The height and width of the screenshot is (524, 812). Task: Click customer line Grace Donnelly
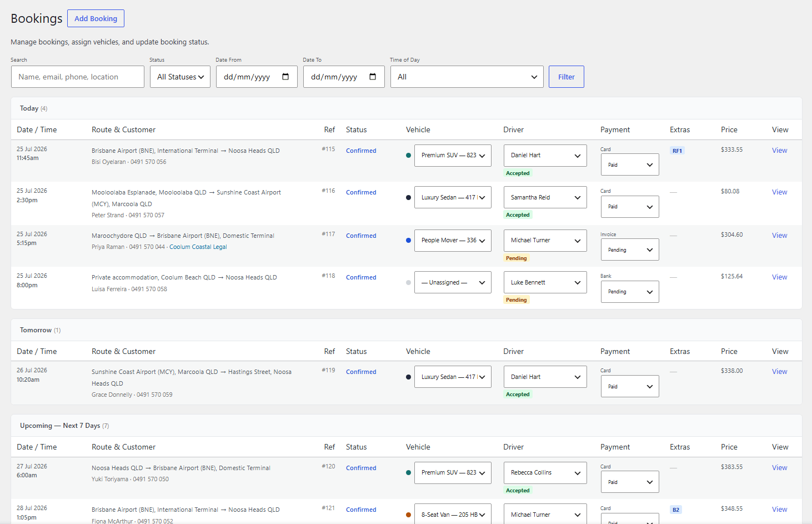(x=132, y=395)
